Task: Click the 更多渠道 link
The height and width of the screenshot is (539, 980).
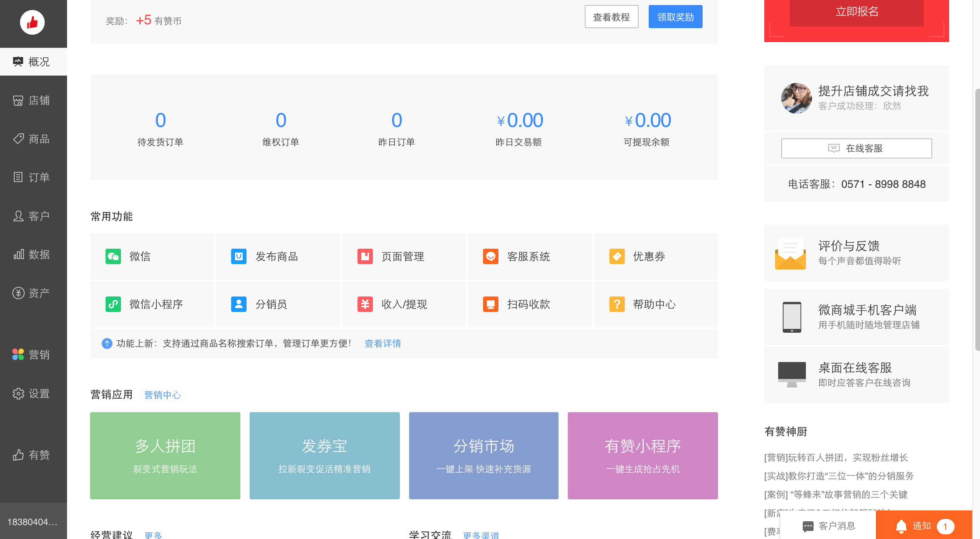Action: pos(481,535)
